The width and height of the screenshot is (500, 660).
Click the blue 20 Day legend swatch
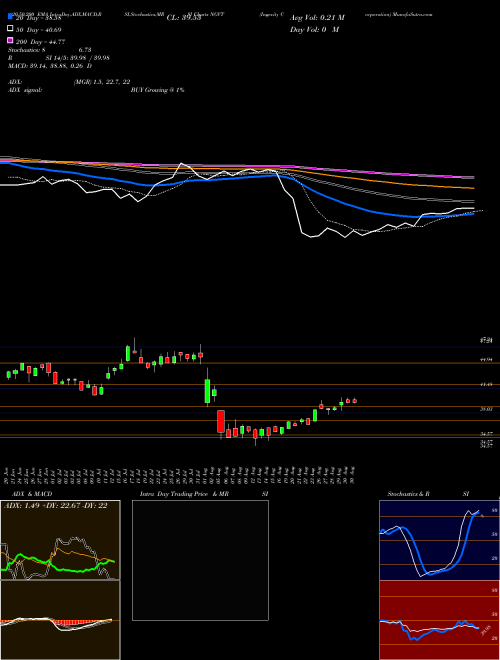coord(10,17)
